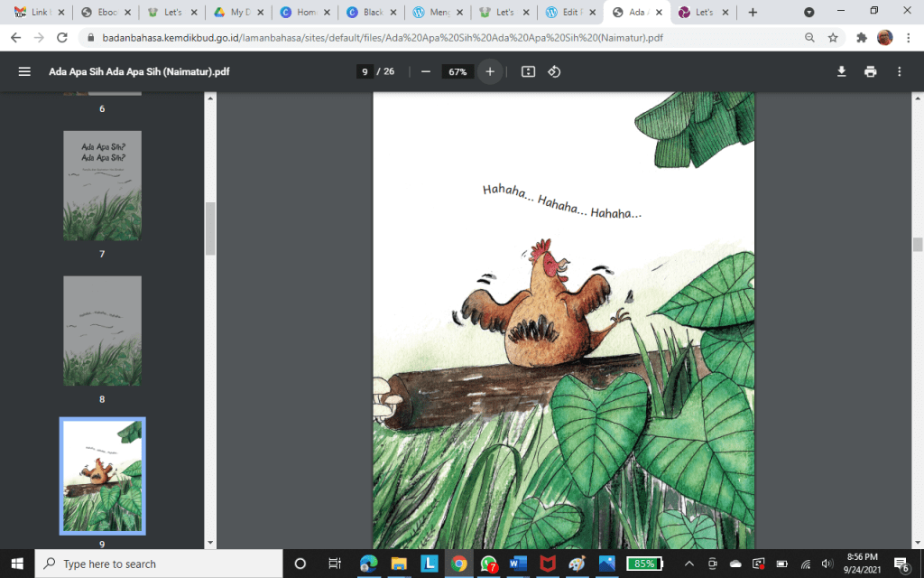This screenshot has height=578, width=924.
Task: Open a new browser tab
Action: pyautogui.click(x=753, y=13)
